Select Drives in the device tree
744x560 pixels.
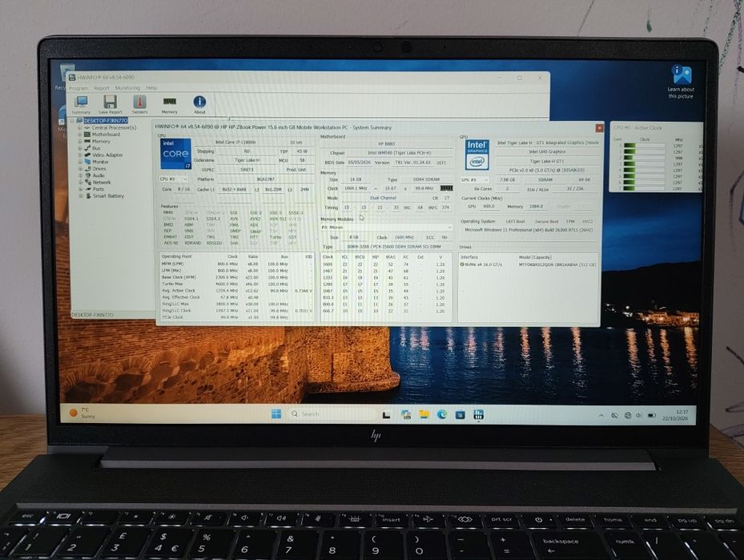pyautogui.click(x=99, y=168)
